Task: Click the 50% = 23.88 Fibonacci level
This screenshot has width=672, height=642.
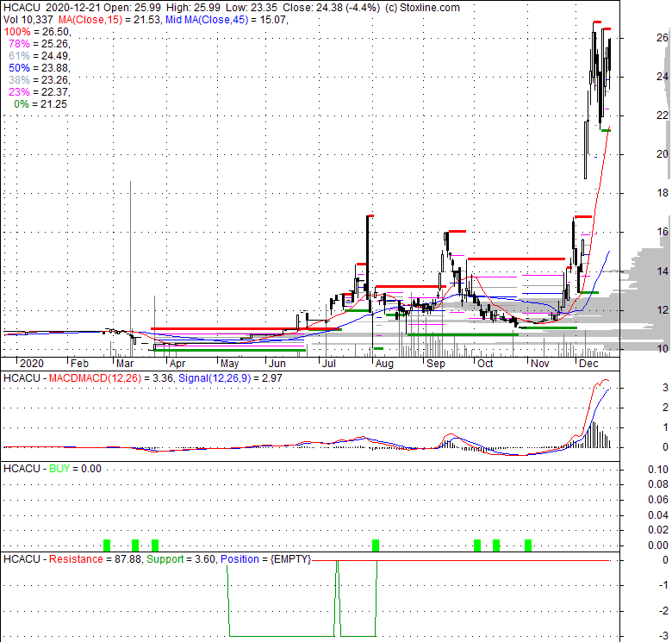Action: click(x=40, y=68)
